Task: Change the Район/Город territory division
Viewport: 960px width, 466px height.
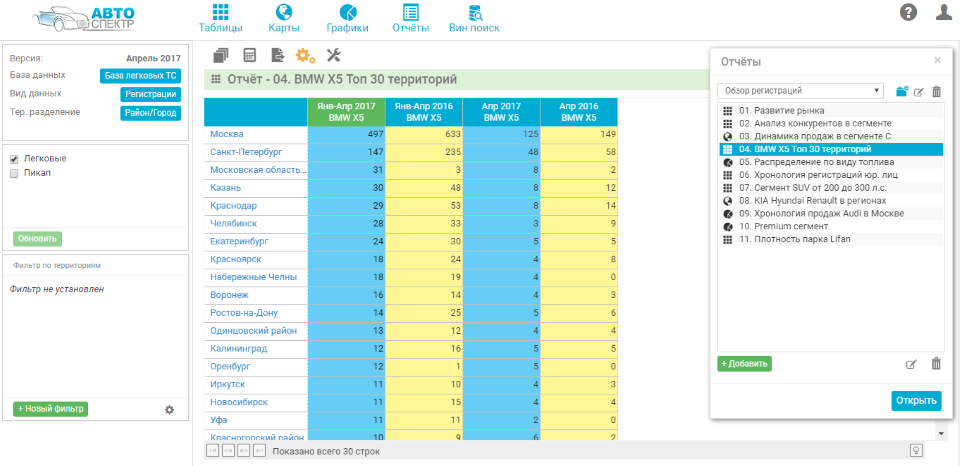Action: (x=150, y=112)
